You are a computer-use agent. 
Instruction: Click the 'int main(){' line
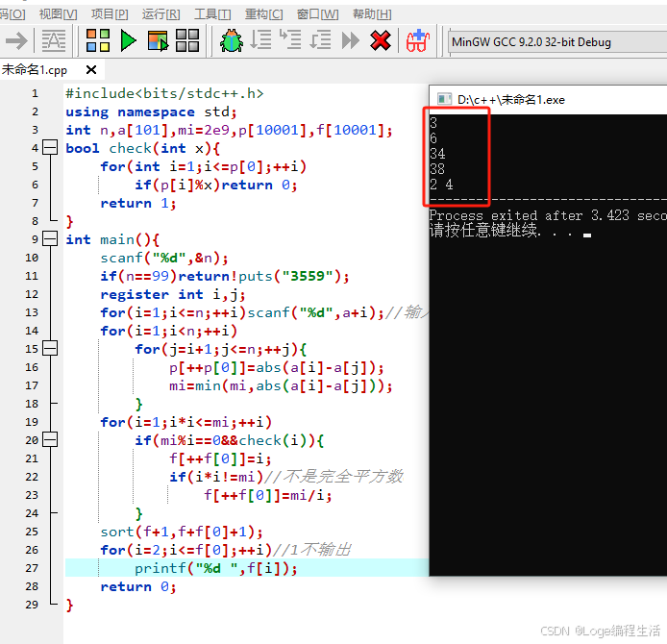point(112,239)
